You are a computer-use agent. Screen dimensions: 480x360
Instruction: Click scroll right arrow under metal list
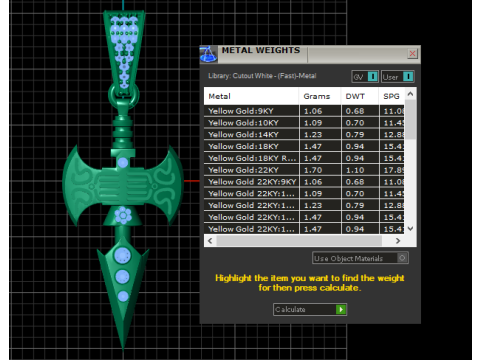(398, 241)
